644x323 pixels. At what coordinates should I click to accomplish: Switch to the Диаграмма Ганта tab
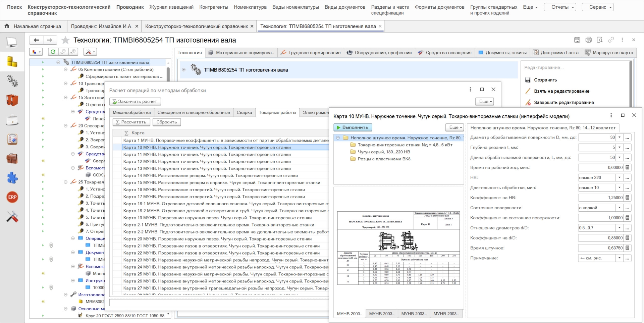click(x=556, y=53)
